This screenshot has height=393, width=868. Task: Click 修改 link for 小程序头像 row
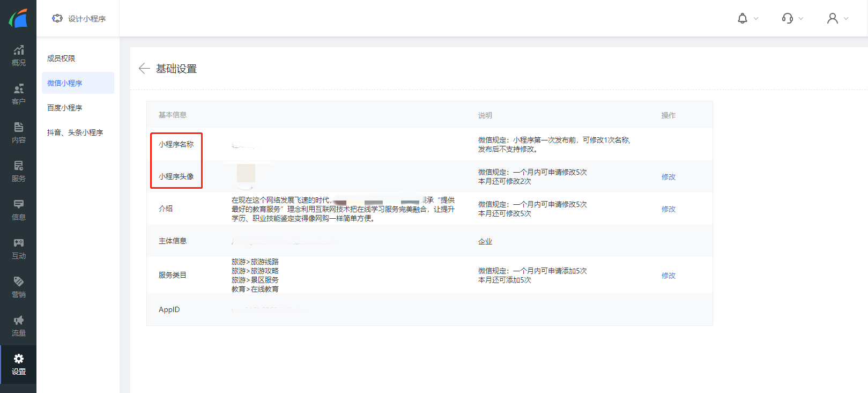pyautogui.click(x=668, y=177)
